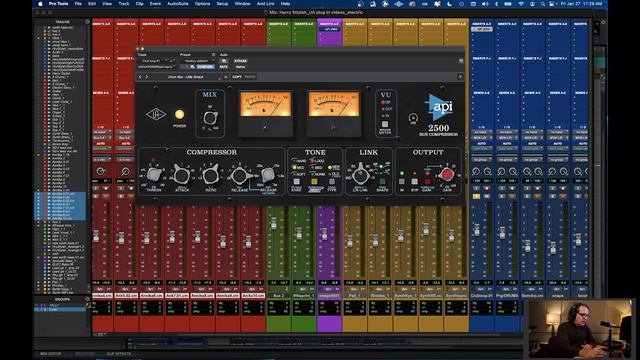
Task: Open the Edit menu
Action: [92, 4]
